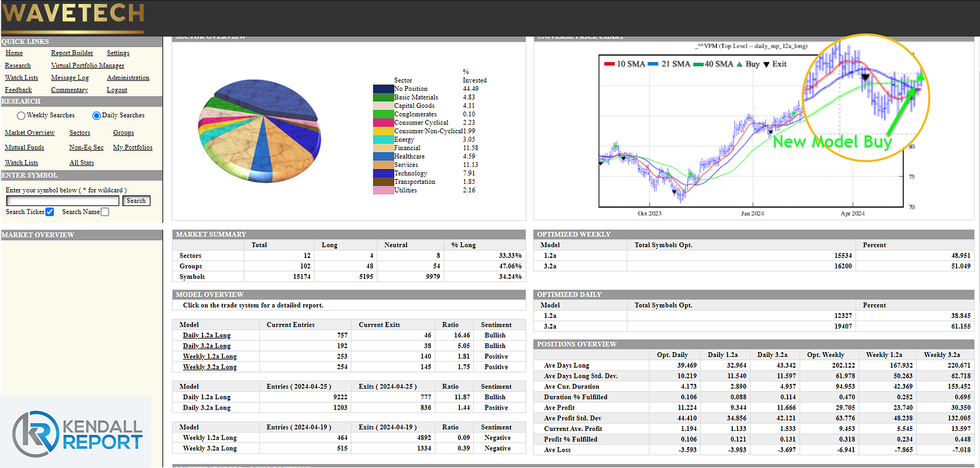Screen dimensions: 980x468
Task: Open the Report Builder link
Action: (72, 53)
